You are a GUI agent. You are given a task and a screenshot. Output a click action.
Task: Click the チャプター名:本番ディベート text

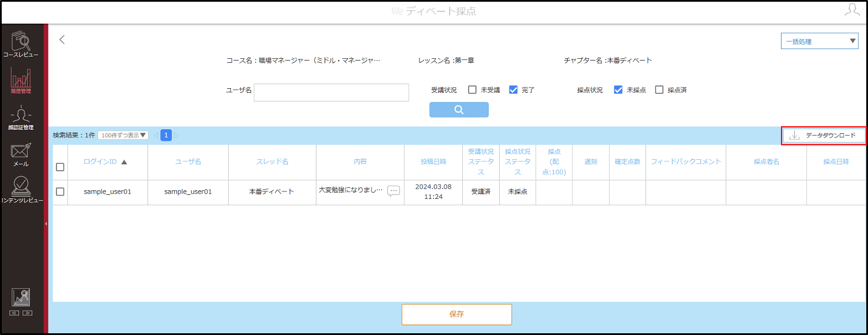click(608, 60)
